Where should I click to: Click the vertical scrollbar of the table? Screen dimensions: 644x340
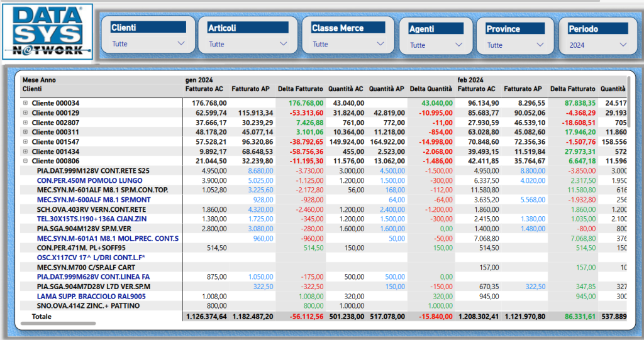click(629, 101)
